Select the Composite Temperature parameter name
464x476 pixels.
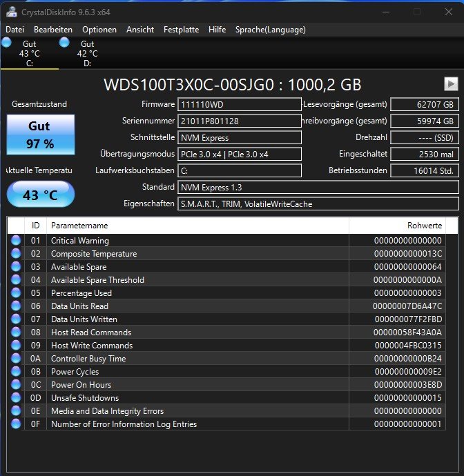94,254
